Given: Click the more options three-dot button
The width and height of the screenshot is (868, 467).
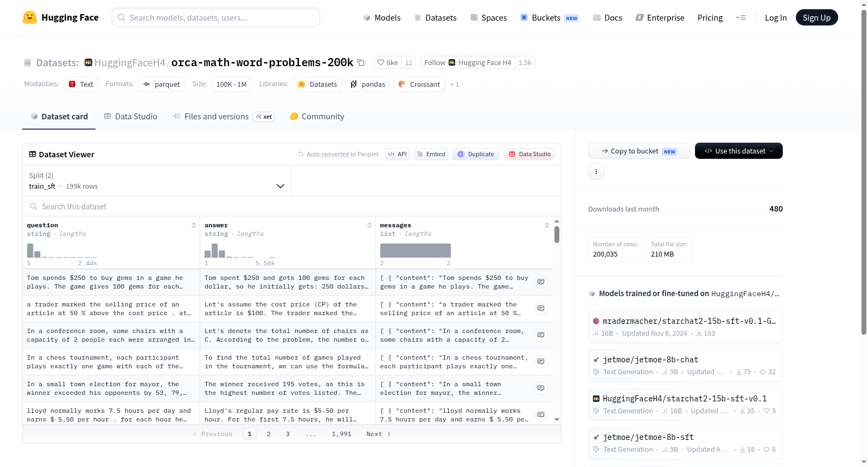Looking at the screenshot, I should [x=596, y=171].
